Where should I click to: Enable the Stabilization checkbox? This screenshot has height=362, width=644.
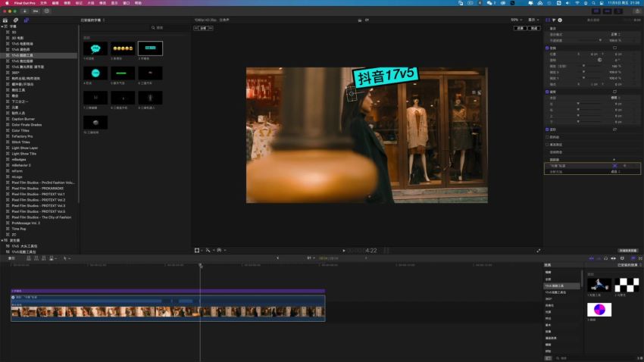(x=547, y=137)
